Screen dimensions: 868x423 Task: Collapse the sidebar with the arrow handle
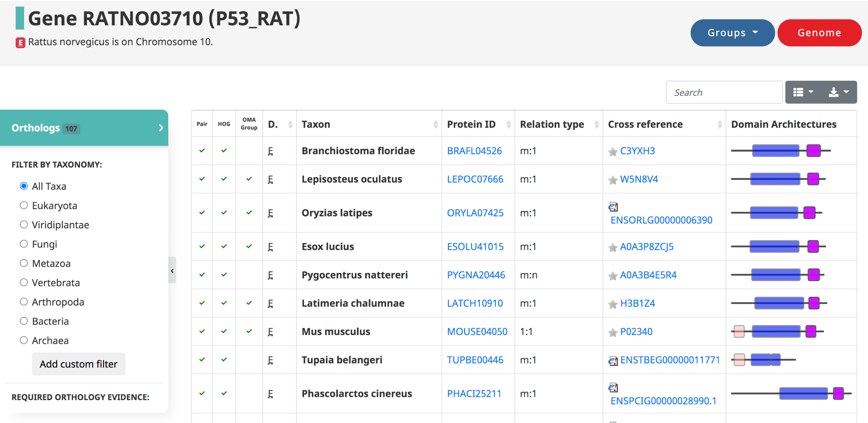(172, 270)
